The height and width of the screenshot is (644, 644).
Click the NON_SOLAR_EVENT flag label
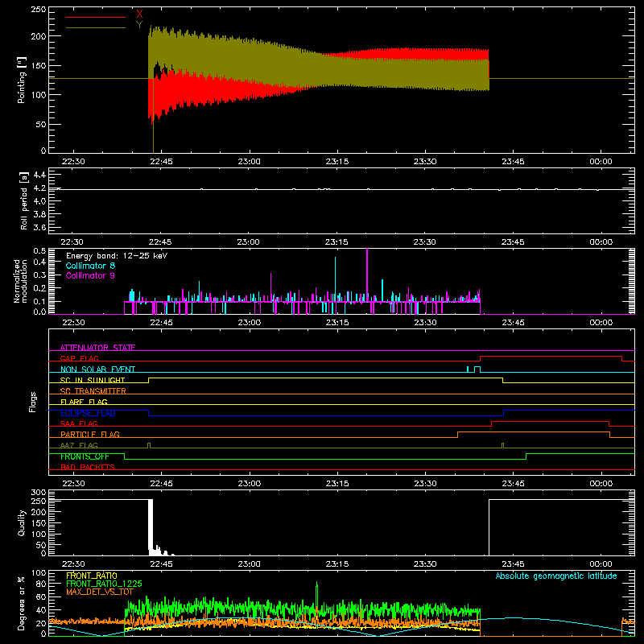97,369
